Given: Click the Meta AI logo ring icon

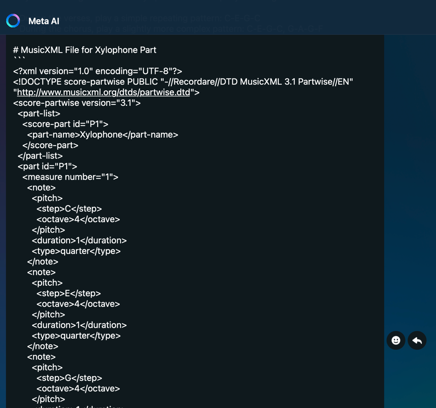Looking at the screenshot, I should 13,21.
